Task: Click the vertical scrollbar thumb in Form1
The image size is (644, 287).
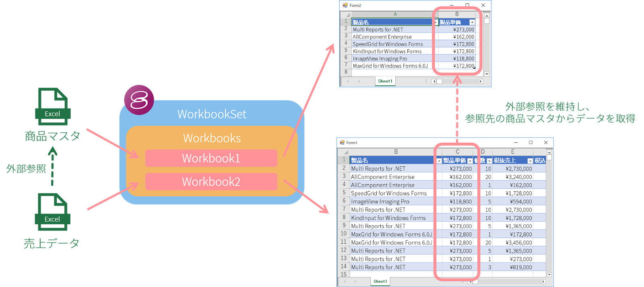Action: 549,158
